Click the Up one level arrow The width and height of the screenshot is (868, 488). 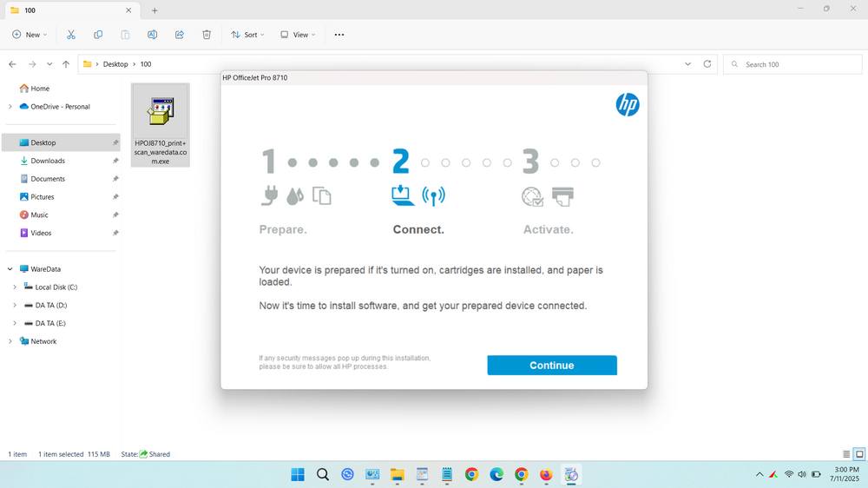pyautogui.click(x=66, y=64)
